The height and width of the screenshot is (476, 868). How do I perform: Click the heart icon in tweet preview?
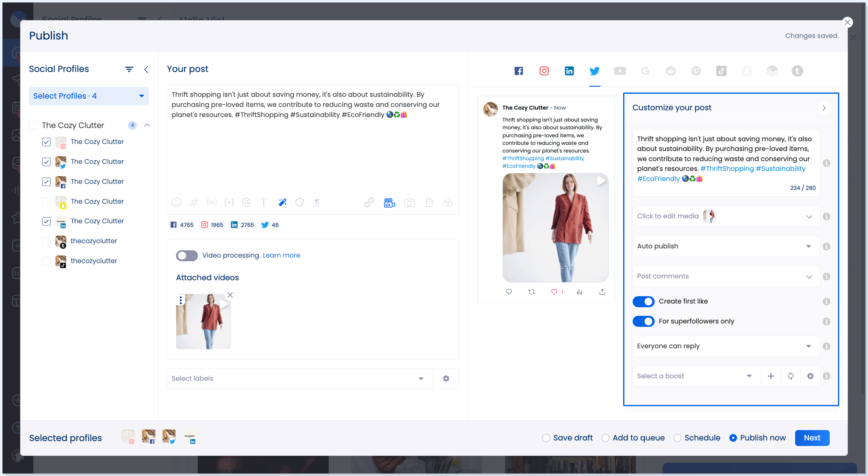(554, 292)
